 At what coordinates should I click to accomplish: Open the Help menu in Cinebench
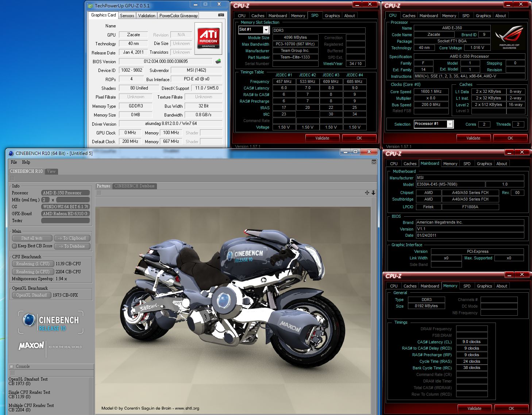click(x=26, y=162)
